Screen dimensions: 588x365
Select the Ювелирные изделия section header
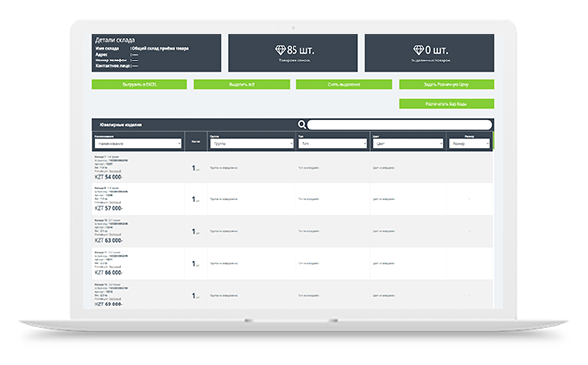point(121,125)
